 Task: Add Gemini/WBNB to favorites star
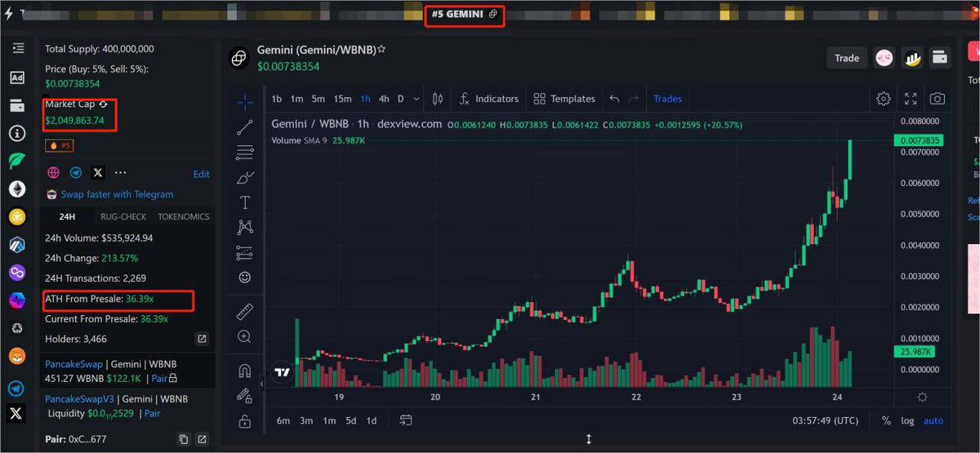pyautogui.click(x=381, y=49)
